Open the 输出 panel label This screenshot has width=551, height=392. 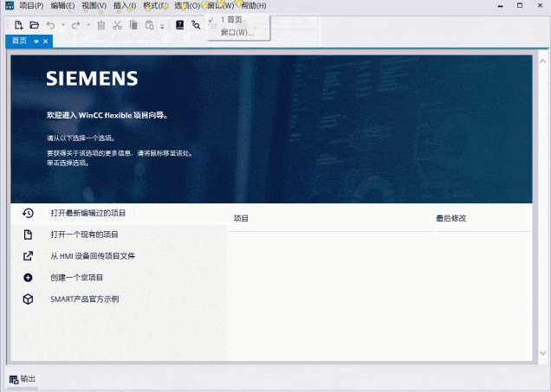[x=28, y=379]
